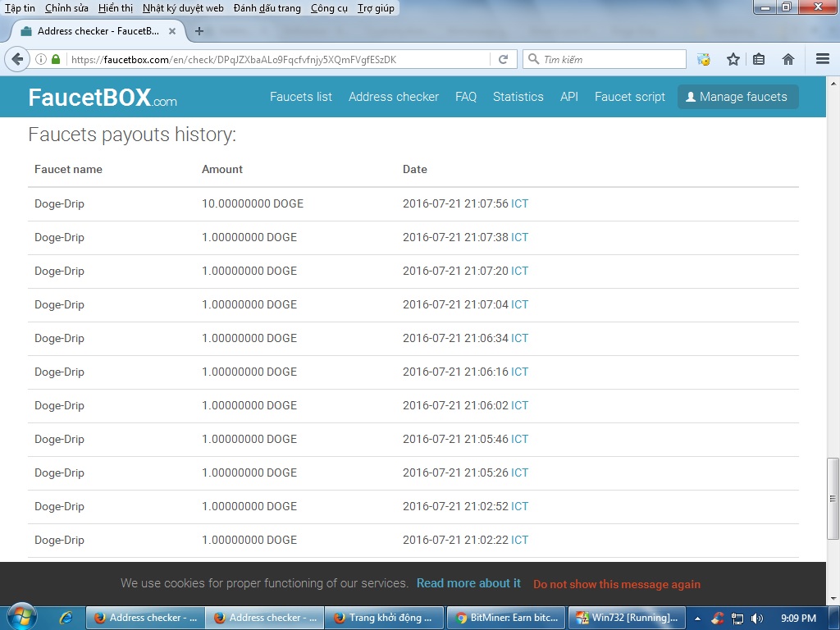This screenshot has height=630, width=840.
Task: Click the ICT link on the 21:07:56 row
Action: point(519,203)
